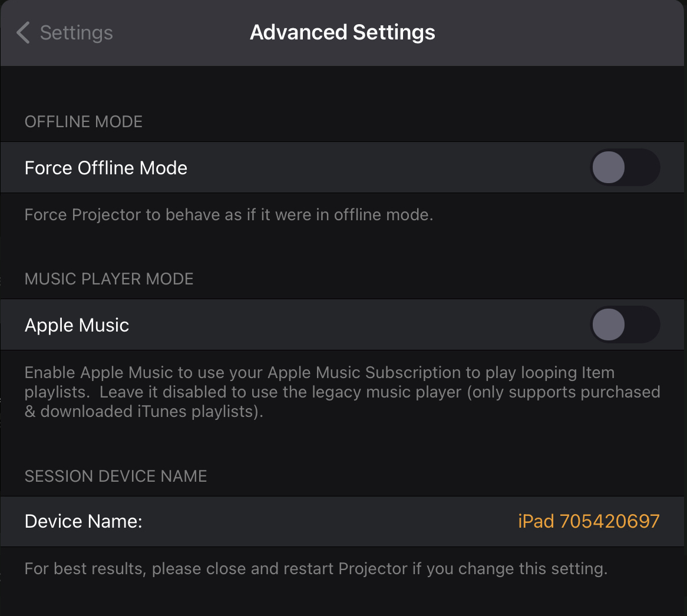Click the Enable Apple Music description paragraph
Viewport: 687px width, 616px height.
click(x=342, y=392)
